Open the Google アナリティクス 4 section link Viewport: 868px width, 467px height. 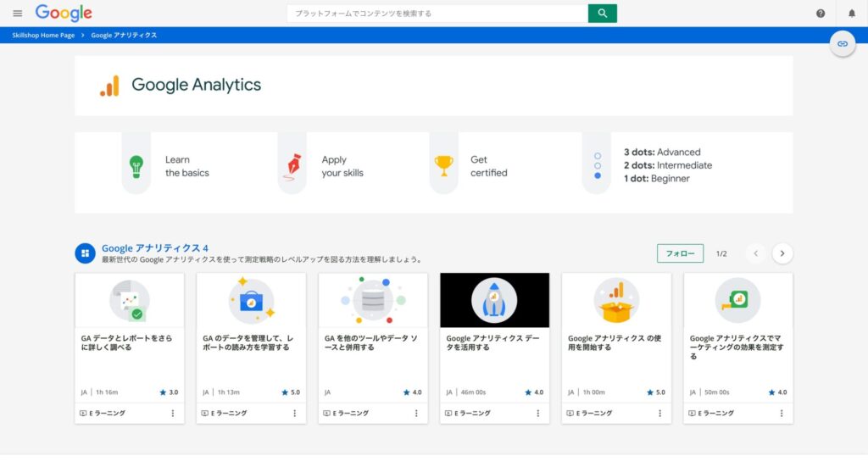(x=154, y=247)
